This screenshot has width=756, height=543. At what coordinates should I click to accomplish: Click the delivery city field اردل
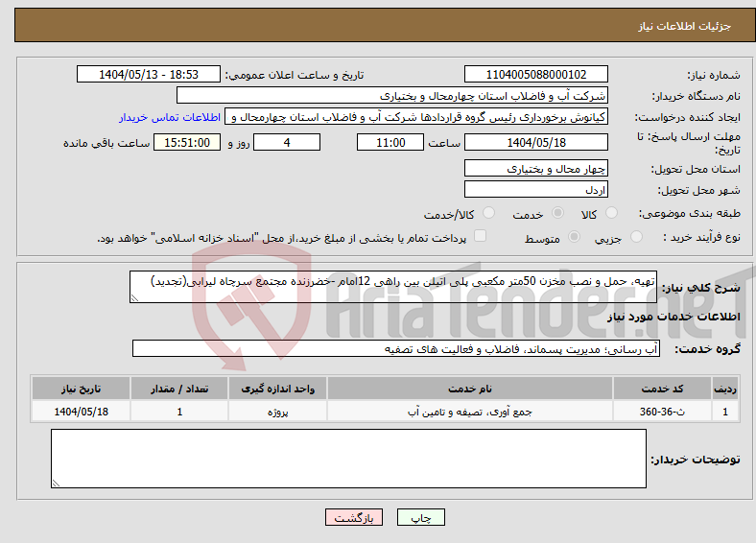(535, 189)
